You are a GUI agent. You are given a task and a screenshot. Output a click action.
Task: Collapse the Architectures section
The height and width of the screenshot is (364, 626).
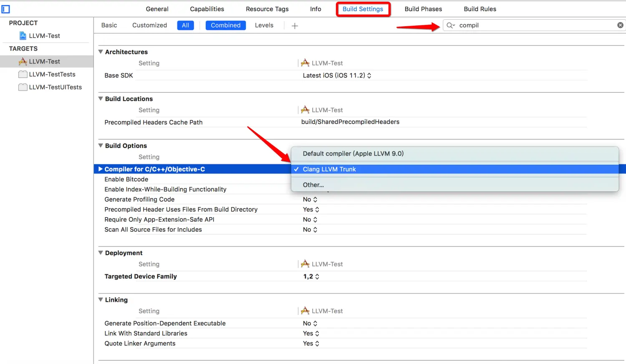(101, 52)
